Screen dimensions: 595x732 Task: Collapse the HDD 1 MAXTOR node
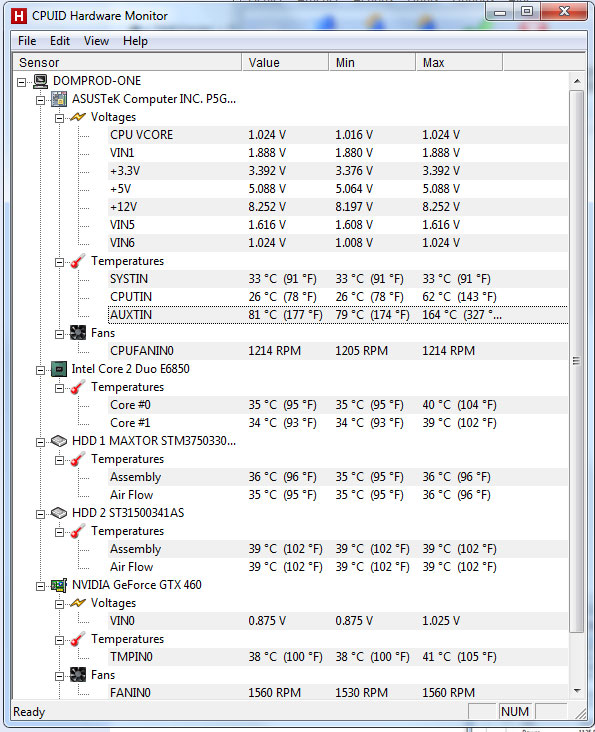pos(41,442)
